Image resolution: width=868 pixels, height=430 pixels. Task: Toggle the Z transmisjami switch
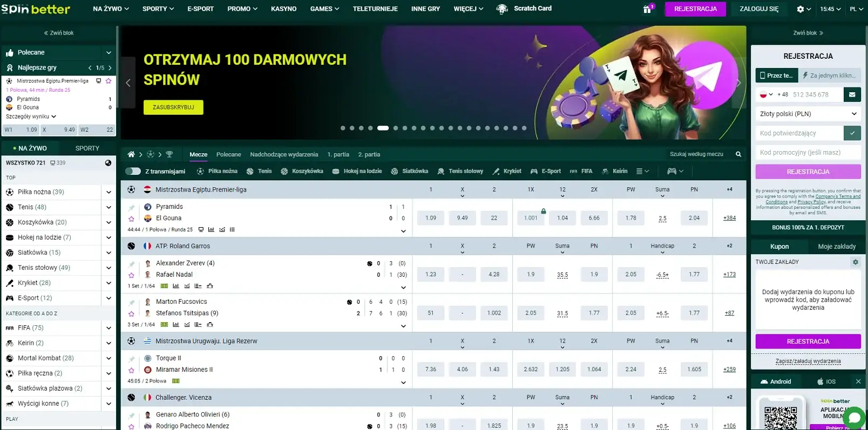(133, 171)
